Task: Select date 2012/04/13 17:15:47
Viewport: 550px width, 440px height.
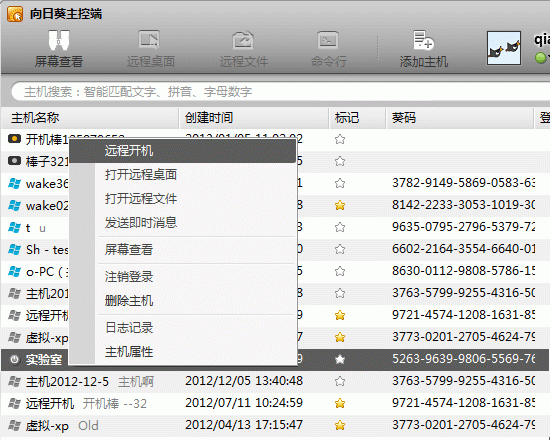Action: tap(244, 425)
